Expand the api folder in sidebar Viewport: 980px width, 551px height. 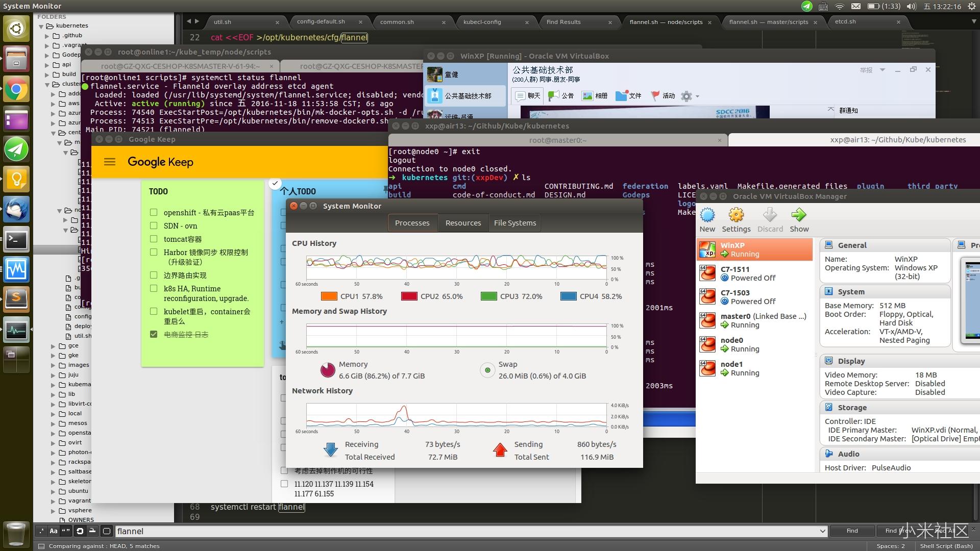[47, 65]
